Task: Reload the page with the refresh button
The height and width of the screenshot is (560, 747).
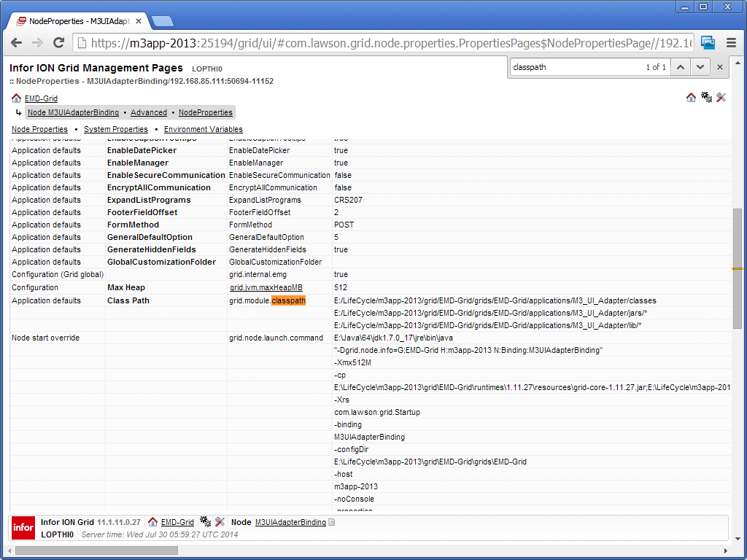Action: pos(59,43)
